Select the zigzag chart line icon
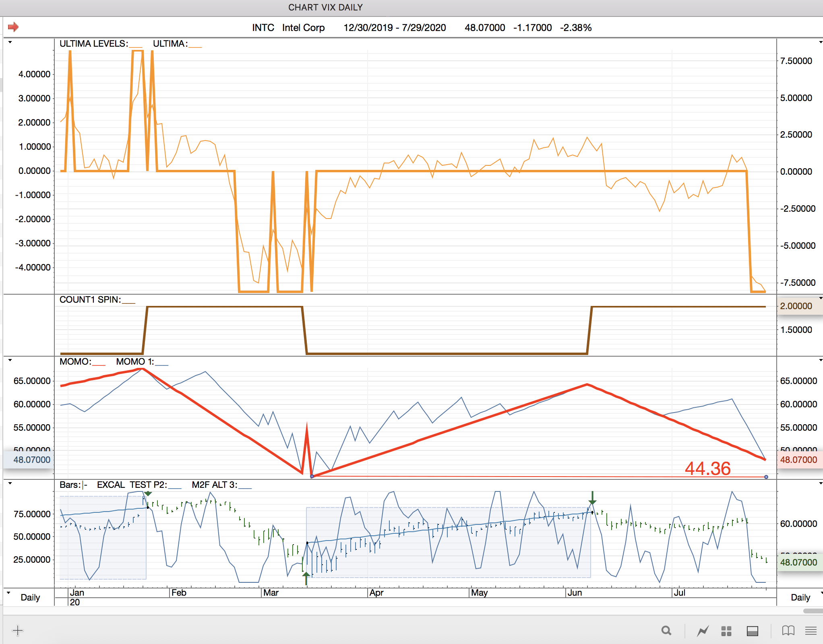This screenshot has height=644, width=823. (x=703, y=631)
